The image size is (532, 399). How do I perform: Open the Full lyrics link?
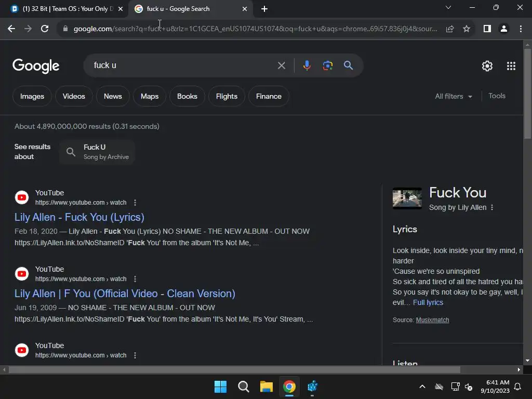(x=428, y=303)
